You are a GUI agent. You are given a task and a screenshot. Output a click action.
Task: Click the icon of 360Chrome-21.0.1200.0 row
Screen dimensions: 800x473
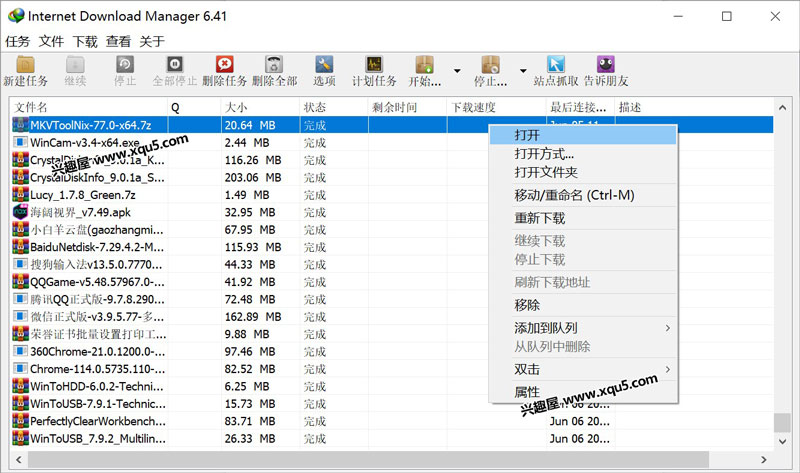pyautogui.click(x=20, y=351)
